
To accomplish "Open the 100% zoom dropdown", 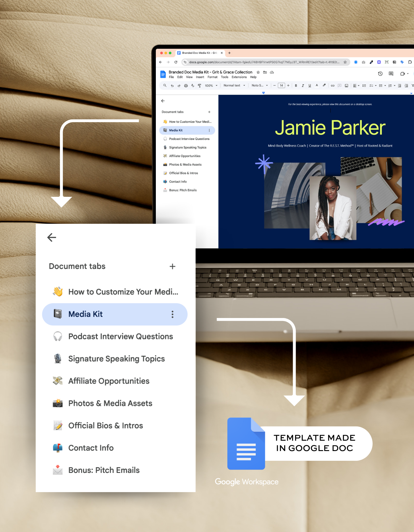I will 211,86.
